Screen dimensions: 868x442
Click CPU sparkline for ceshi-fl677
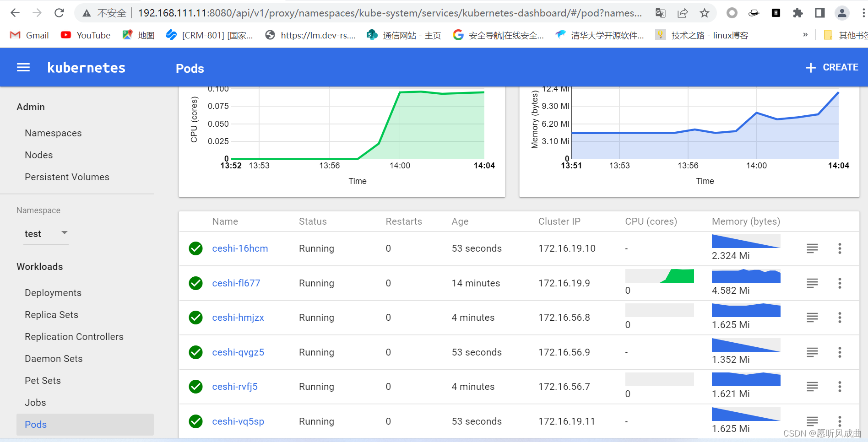point(660,276)
